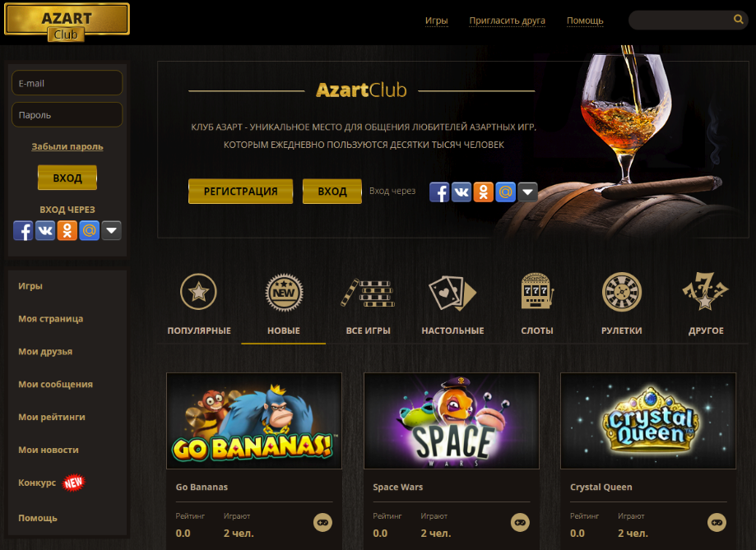Open Пригласить друга in top menu
756x550 pixels.
[508, 21]
